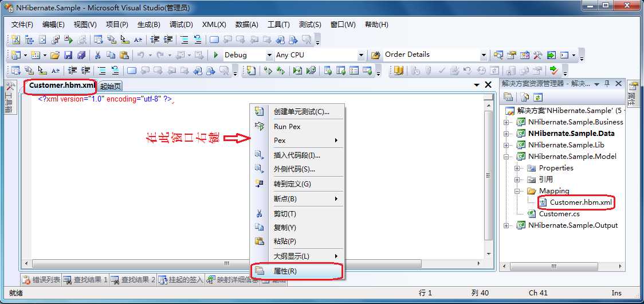Viewport: 644px width, 304px height.
Task: Select Customer.hbm.xml in Solution Explorer
Action: coord(581,202)
